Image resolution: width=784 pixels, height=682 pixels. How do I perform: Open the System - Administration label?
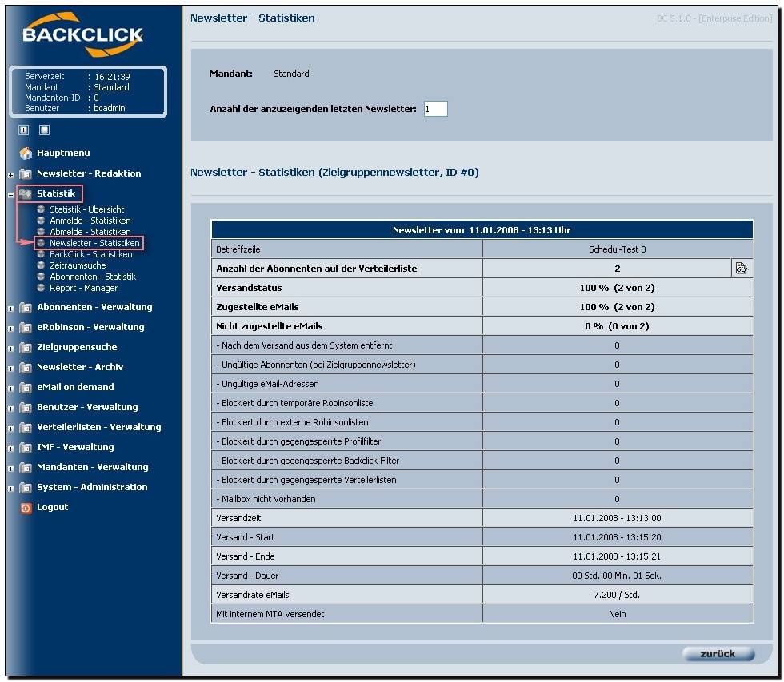point(92,487)
